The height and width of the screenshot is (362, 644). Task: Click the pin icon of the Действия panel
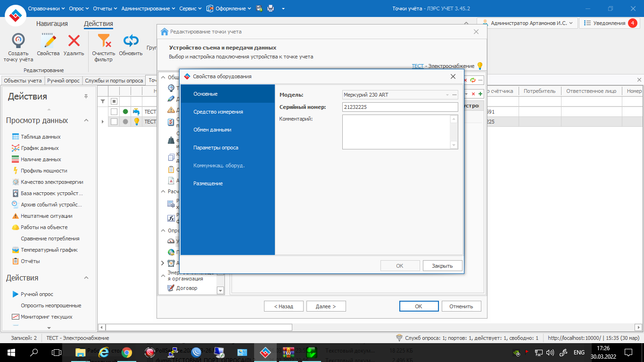pos(86,96)
